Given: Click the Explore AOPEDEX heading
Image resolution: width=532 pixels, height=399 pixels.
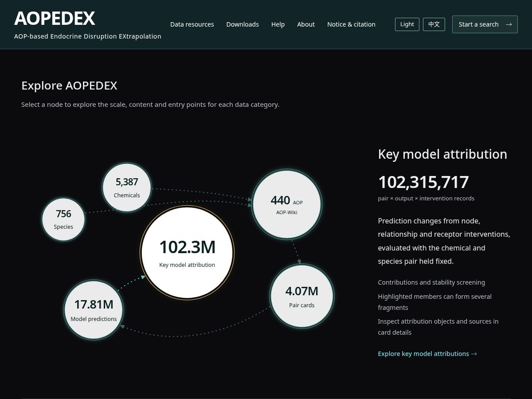Looking at the screenshot, I should pyautogui.click(x=69, y=86).
